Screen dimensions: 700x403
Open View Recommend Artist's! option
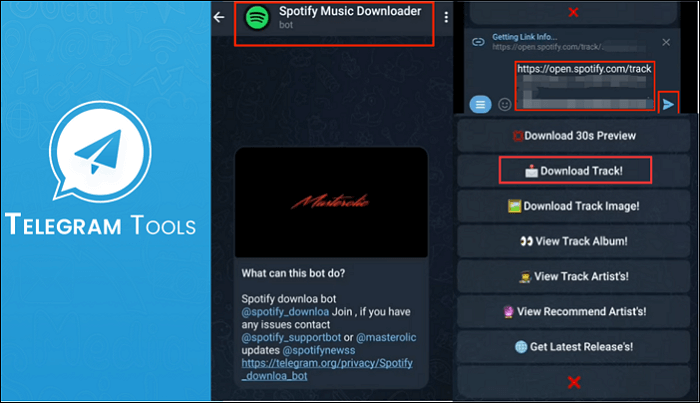tap(573, 311)
